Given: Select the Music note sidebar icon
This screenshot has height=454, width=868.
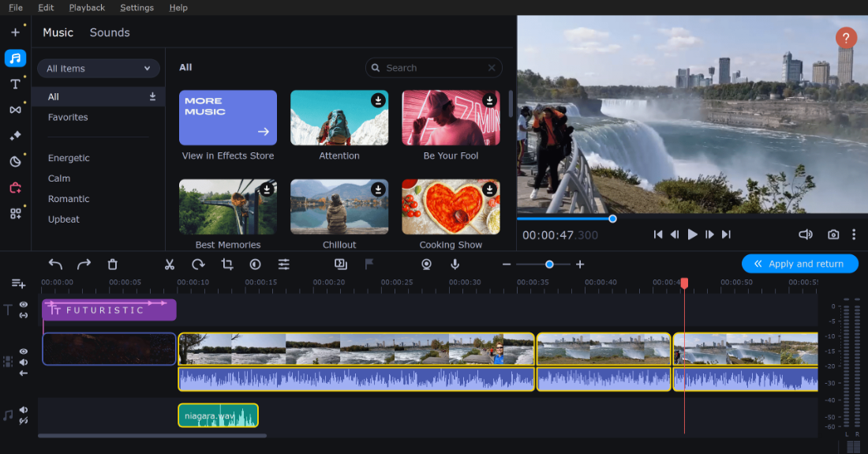Looking at the screenshot, I should pos(16,58).
